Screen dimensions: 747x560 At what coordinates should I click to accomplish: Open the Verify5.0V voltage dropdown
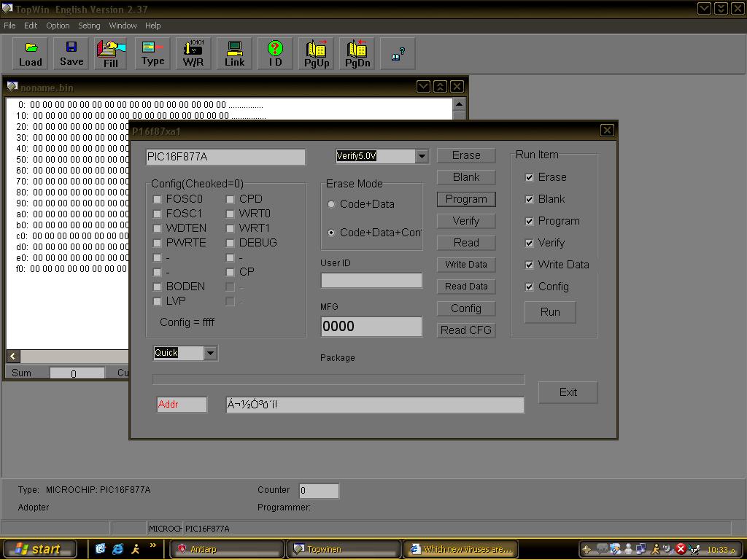422,156
